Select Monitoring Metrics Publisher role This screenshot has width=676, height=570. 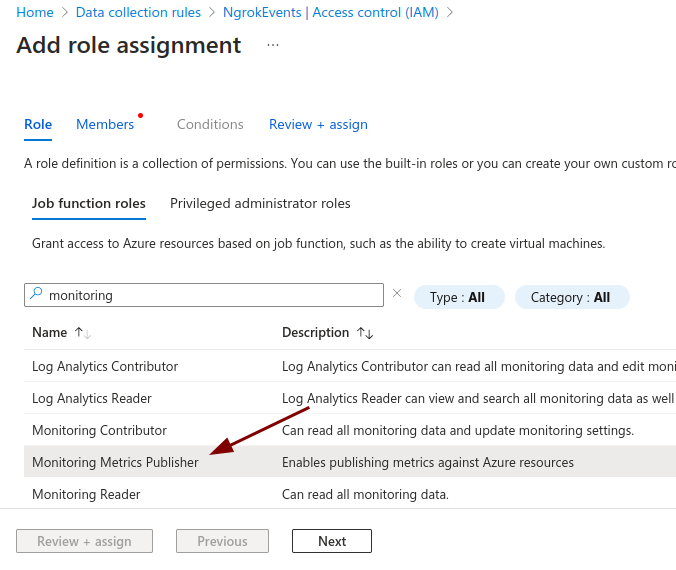pyautogui.click(x=115, y=462)
